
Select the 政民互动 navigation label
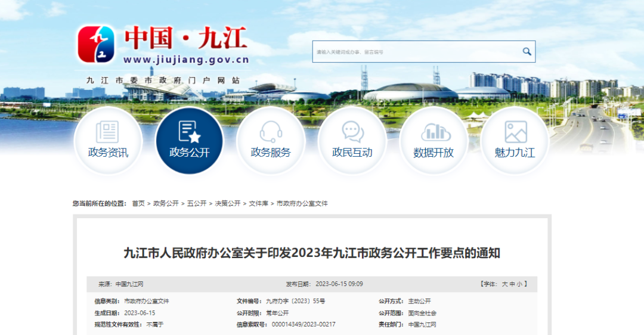(352, 153)
